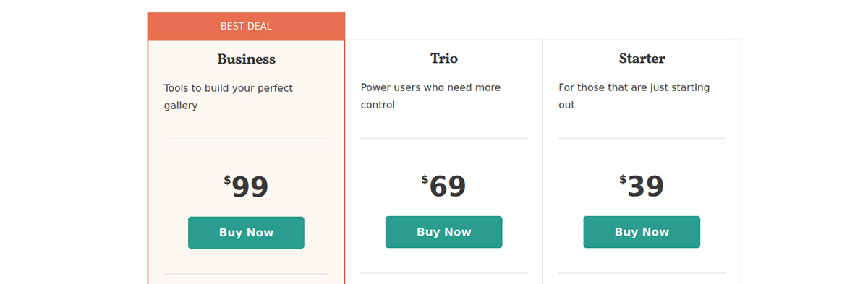Click the divider line below Business description
Image resolution: width=868 pixels, height=284 pixels.
point(246,139)
